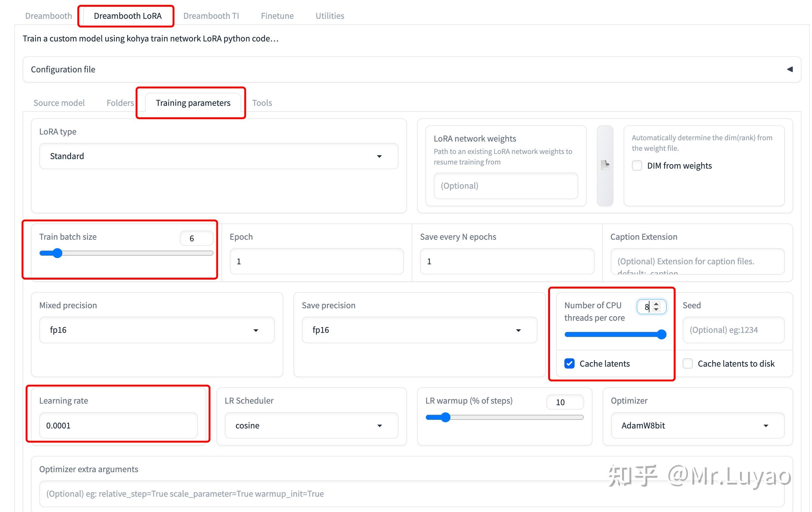
Task: Open file browser icon next to LoRA network weights
Action: pyautogui.click(x=605, y=165)
